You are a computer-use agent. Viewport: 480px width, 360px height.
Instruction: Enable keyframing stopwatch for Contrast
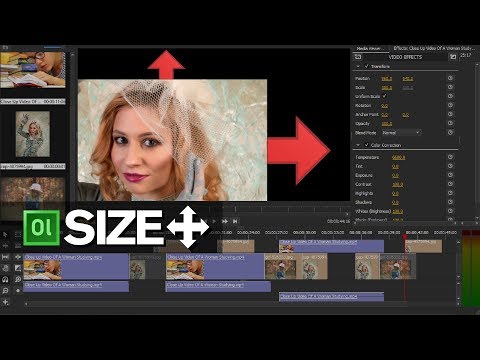point(450,184)
